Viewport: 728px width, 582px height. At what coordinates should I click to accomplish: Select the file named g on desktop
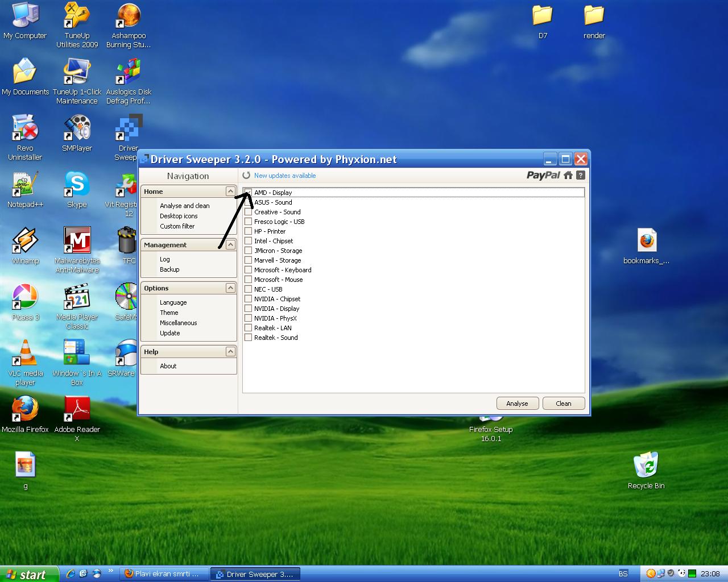25,471
